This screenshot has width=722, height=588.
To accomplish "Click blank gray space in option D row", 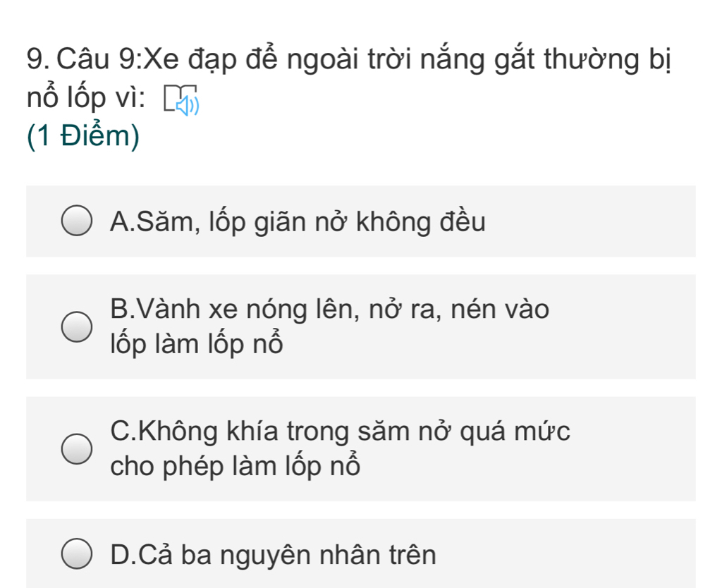I will pyautogui.click(x=566, y=553).
